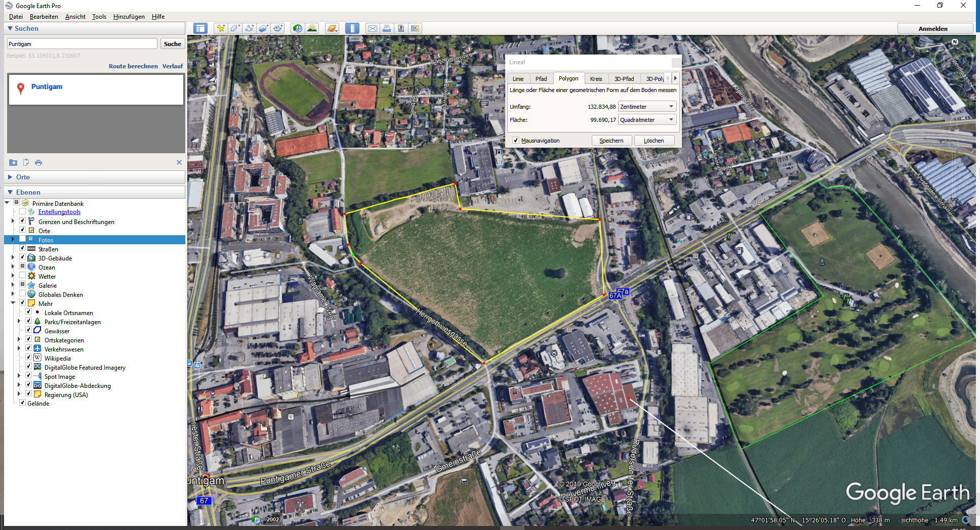This screenshot has height=530, width=980.
Task: Uncheck the Wikipedia layer checkbox
Action: 29,357
